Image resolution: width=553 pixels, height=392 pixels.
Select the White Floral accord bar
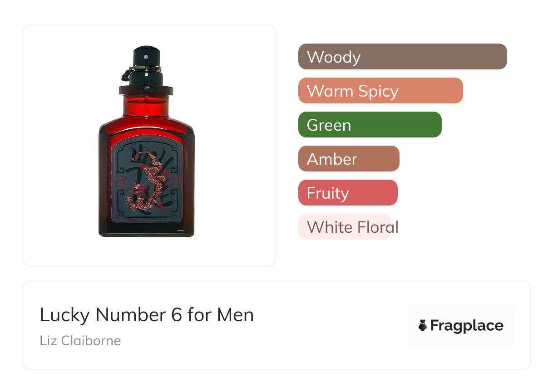[345, 227]
